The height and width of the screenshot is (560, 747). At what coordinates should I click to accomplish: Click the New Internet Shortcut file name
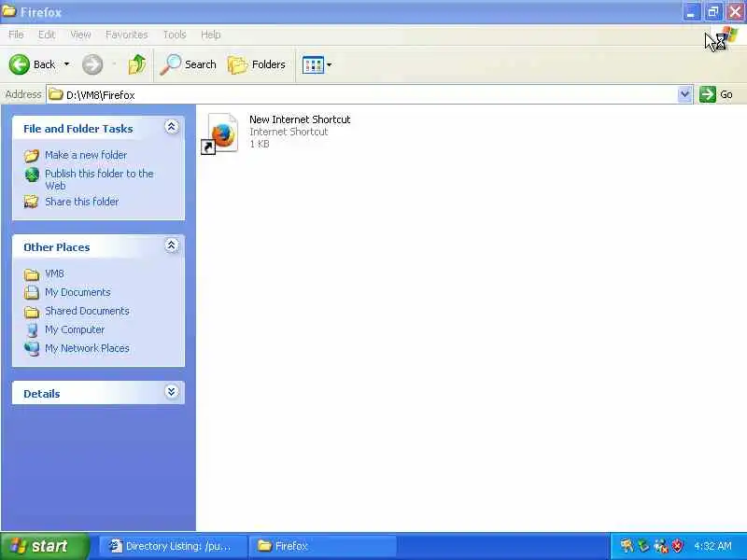(x=300, y=119)
